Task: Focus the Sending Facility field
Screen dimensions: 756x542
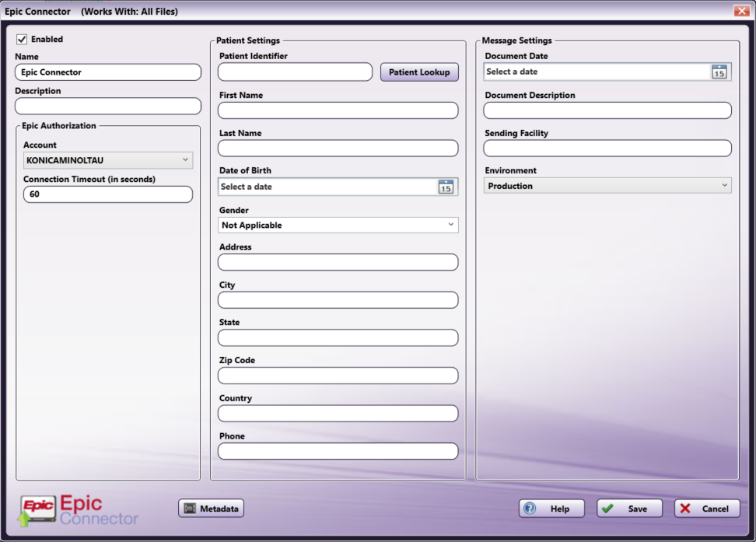Action: tap(607, 148)
